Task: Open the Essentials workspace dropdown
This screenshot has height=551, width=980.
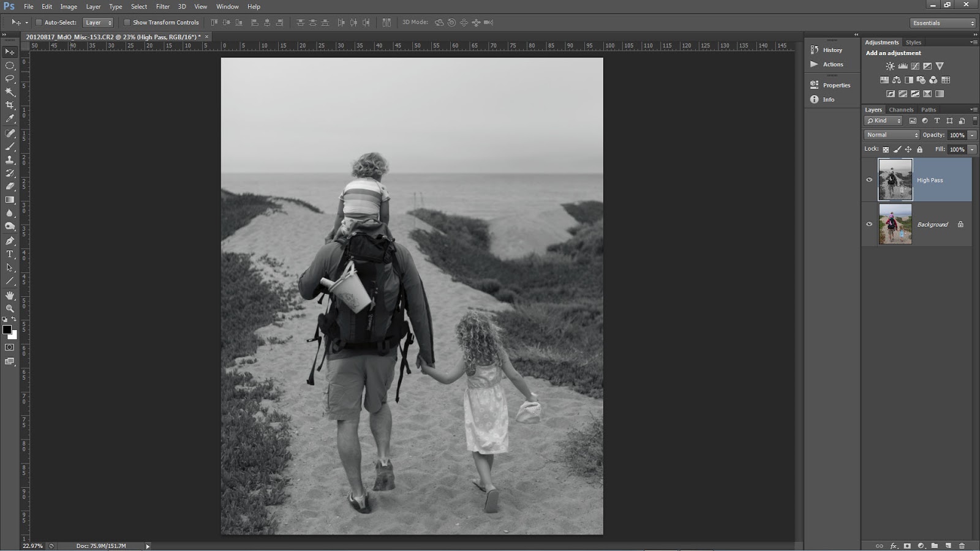Action: pos(943,23)
